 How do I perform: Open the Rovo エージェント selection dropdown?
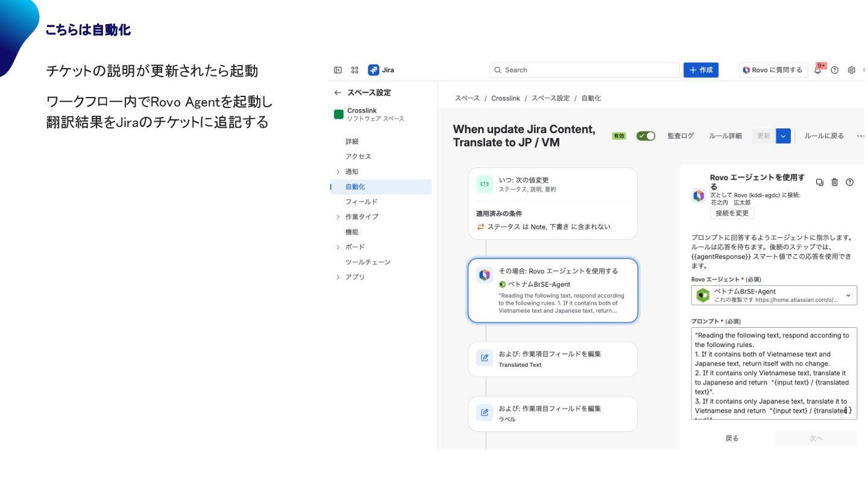point(774,295)
